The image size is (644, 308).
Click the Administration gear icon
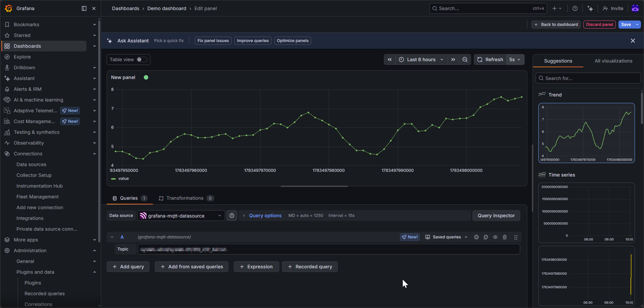[7, 251]
